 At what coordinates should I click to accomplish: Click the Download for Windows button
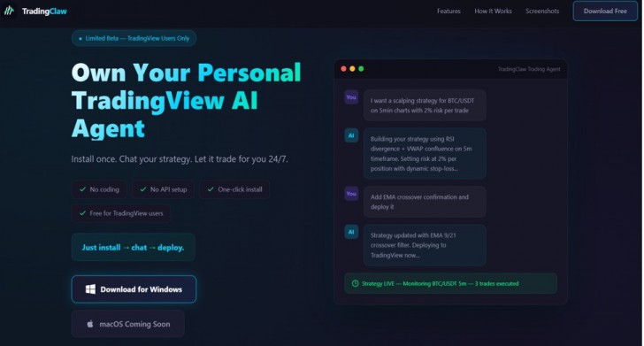(134, 289)
